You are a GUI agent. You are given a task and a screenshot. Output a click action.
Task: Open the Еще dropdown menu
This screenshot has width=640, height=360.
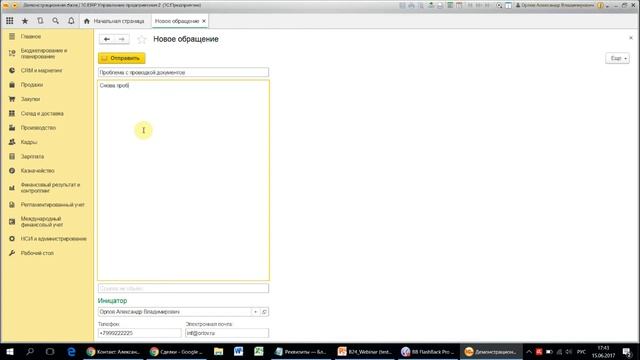click(x=617, y=58)
